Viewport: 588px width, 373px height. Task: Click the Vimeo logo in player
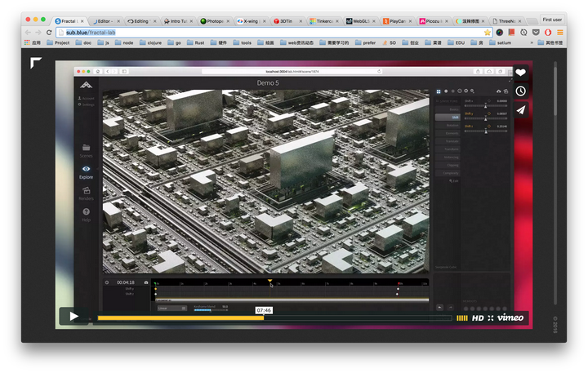(510, 317)
